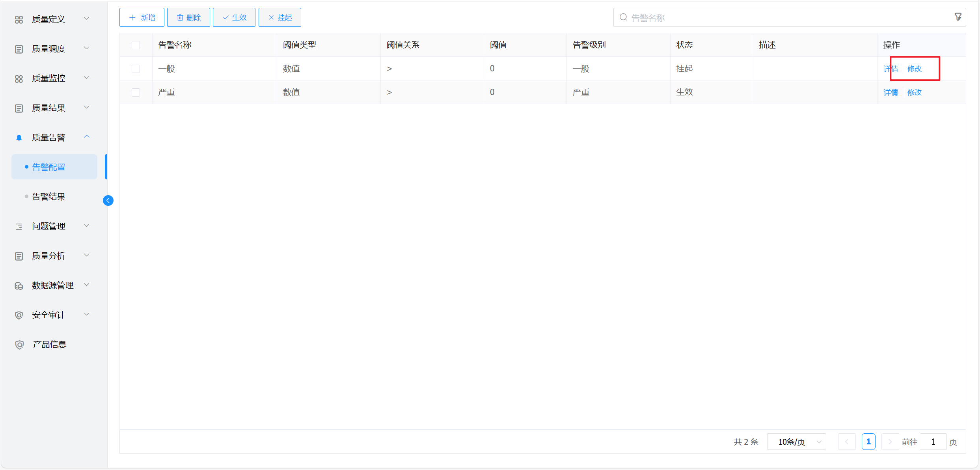The image size is (980, 470).
Task: Tick checkbox for the 一般 alarm row
Action: (136, 69)
